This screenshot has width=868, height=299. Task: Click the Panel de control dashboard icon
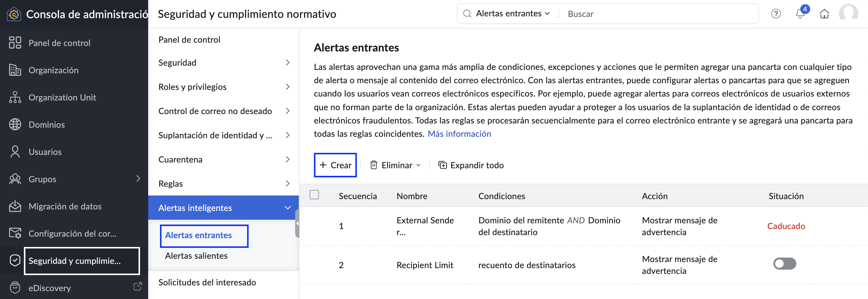click(15, 43)
